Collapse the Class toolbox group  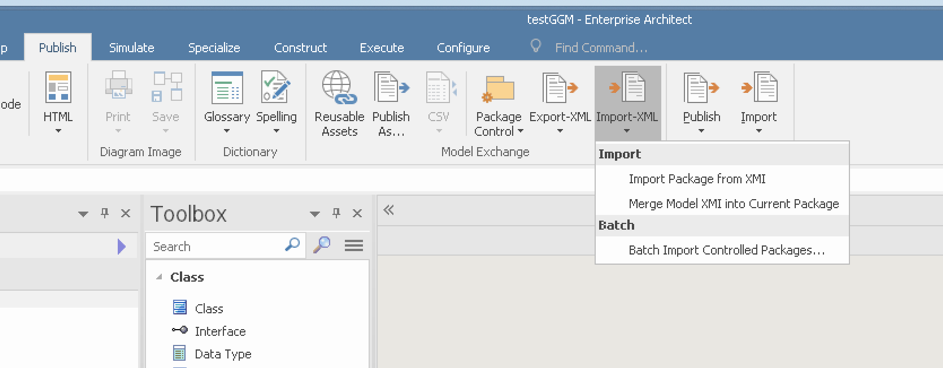click(159, 277)
